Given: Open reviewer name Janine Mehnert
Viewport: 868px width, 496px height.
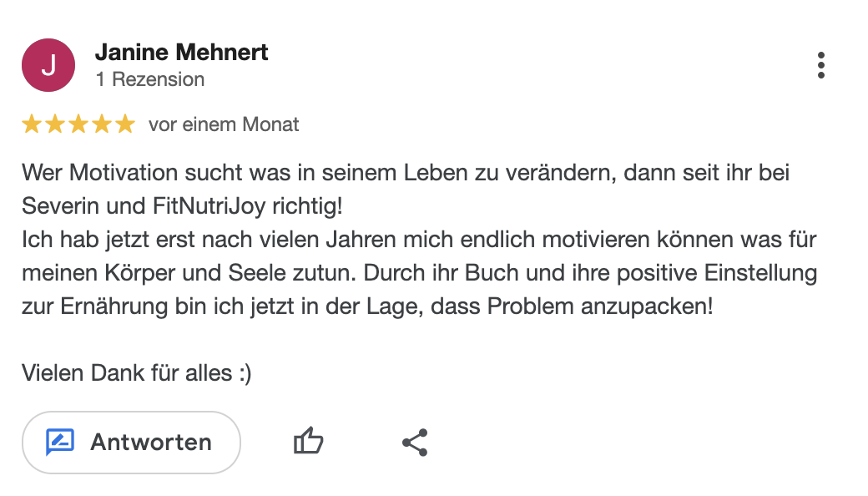Looking at the screenshot, I should (181, 52).
